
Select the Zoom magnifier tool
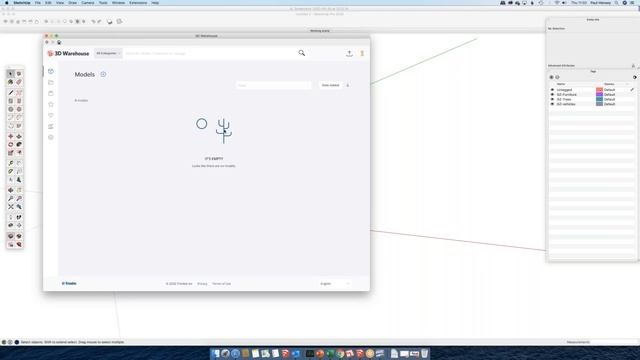pos(11,198)
